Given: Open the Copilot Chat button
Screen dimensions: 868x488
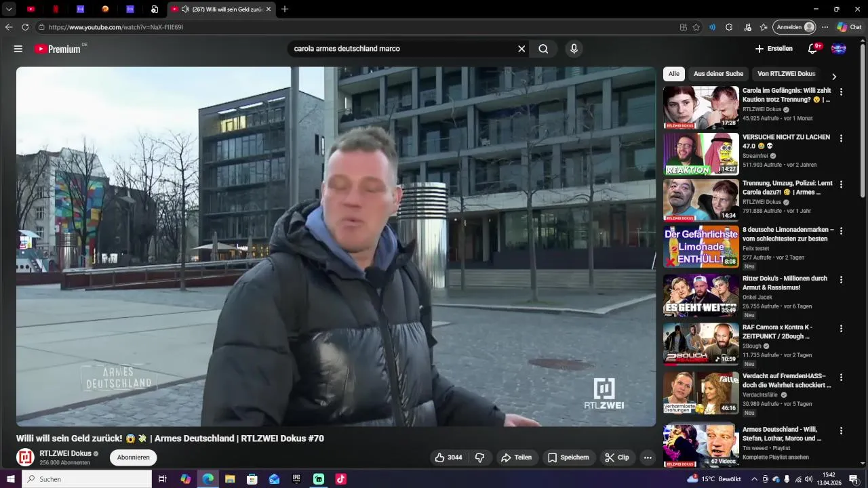Looking at the screenshot, I should coord(849,27).
